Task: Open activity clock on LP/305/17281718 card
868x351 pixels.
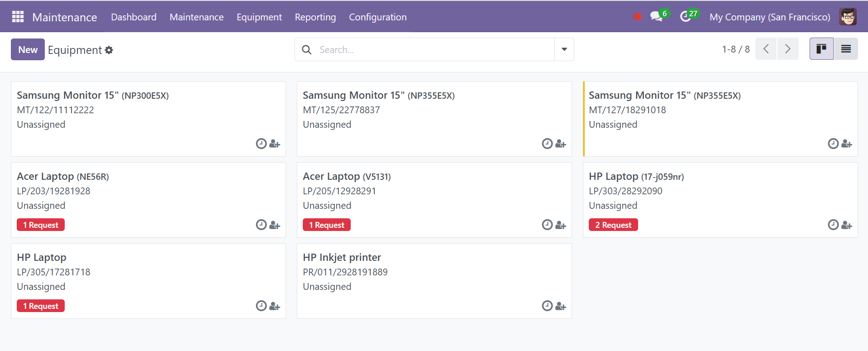Action: [261, 306]
